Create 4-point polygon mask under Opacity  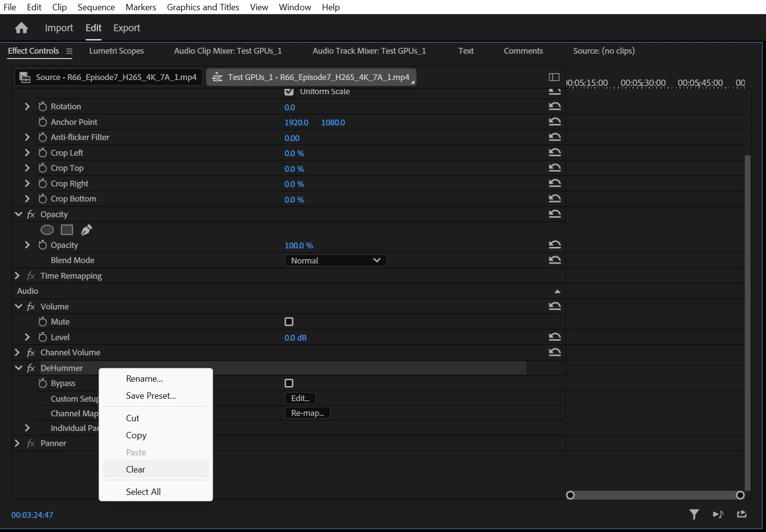point(67,230)
